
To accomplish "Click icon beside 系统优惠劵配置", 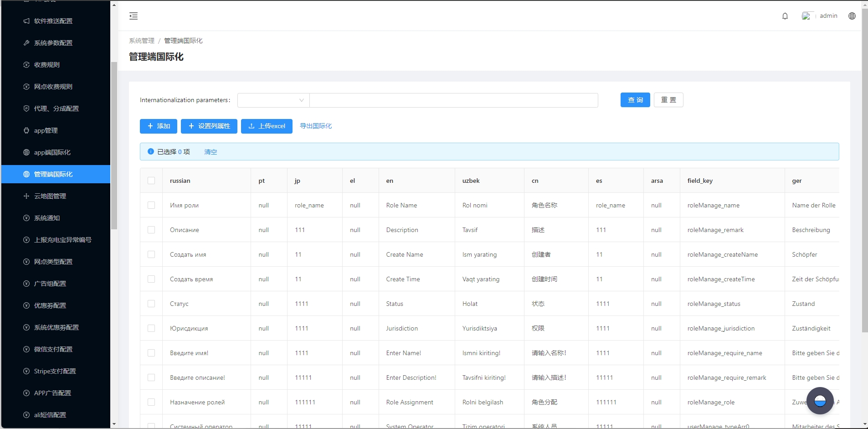I will [x=26, y=327].
